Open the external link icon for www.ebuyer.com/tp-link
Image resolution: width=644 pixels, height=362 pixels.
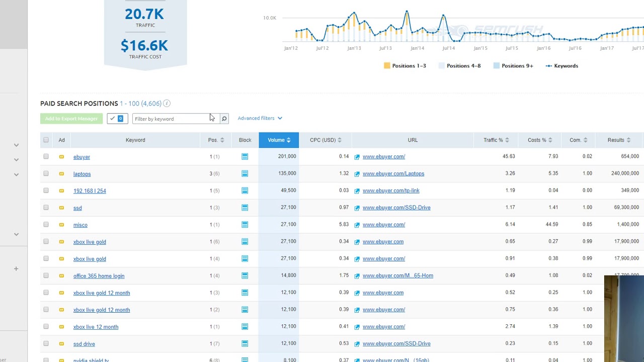[x=357, y=191]
